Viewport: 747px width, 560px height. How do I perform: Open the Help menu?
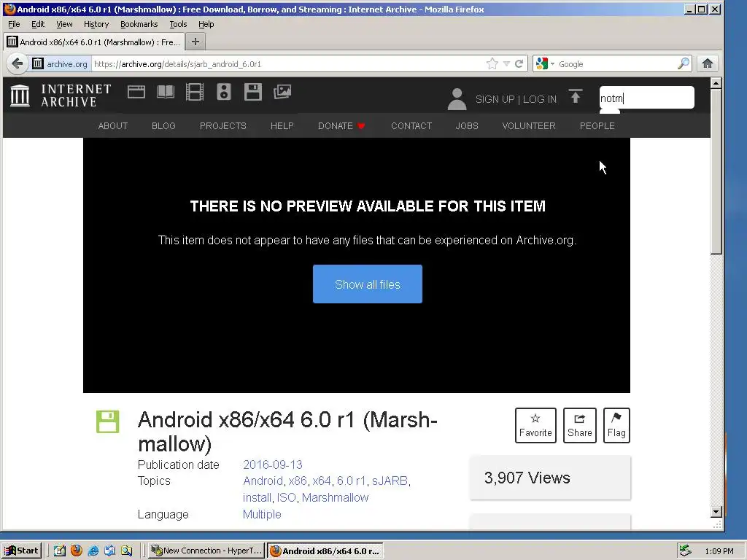coord(206,24)
